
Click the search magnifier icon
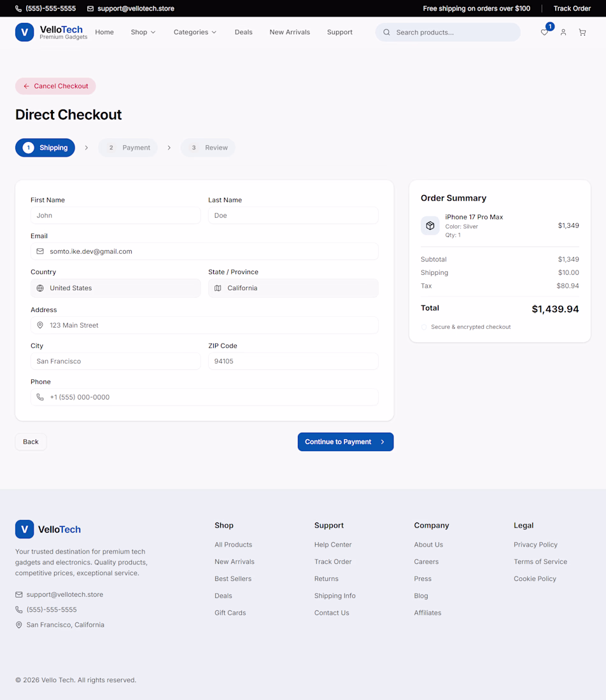tap(387, 32)
